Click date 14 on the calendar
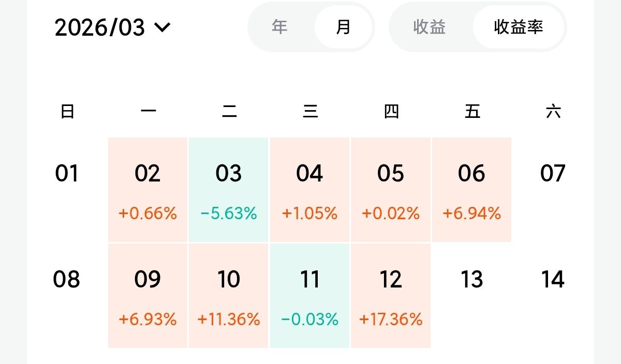Image resolution: width=621 pixels, height=364 pixels. (553, 279)
